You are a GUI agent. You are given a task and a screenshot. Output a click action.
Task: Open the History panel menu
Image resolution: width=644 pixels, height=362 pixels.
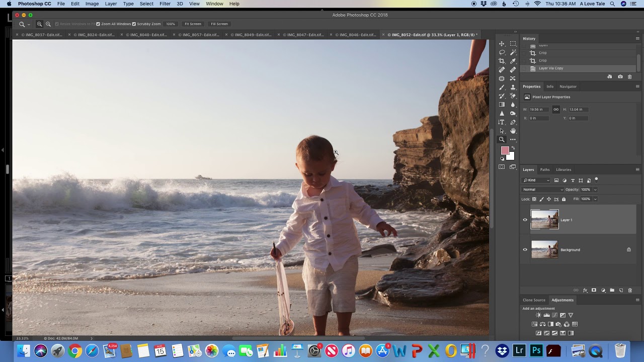(x=637, y=38)
